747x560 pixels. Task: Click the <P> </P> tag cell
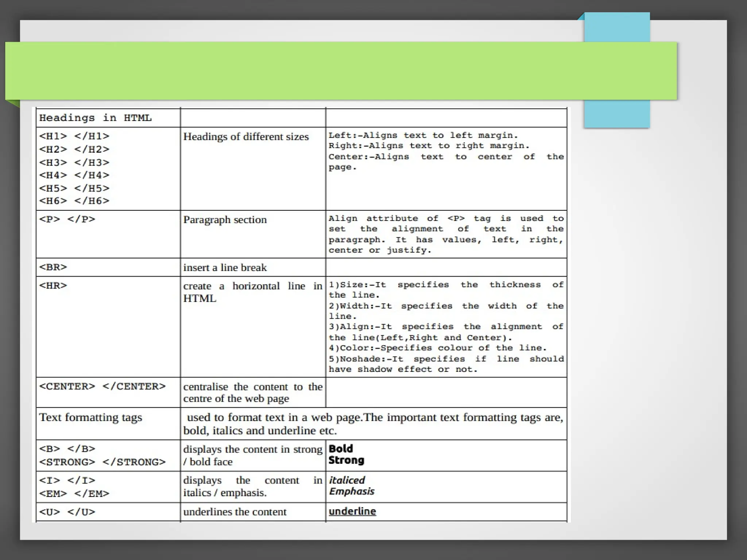tap(67, 219)
